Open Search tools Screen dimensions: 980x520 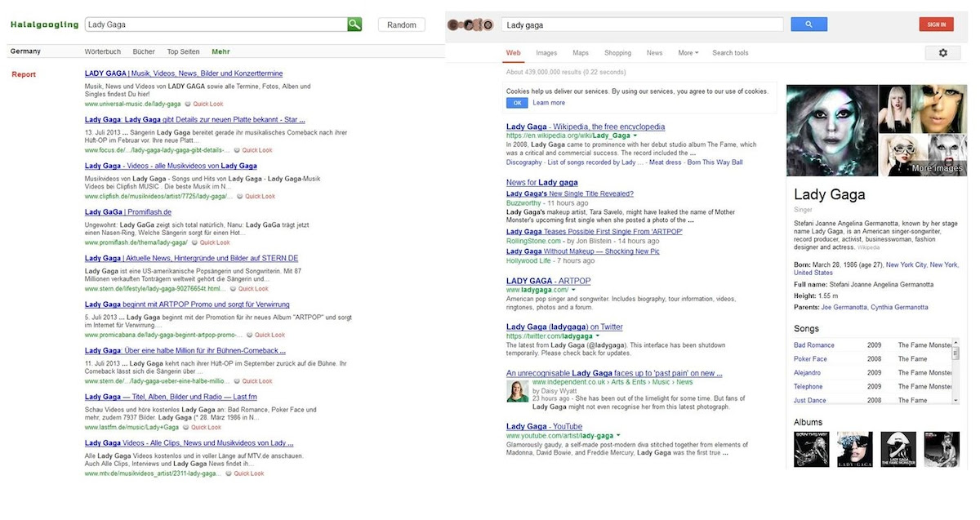point(730,53)
